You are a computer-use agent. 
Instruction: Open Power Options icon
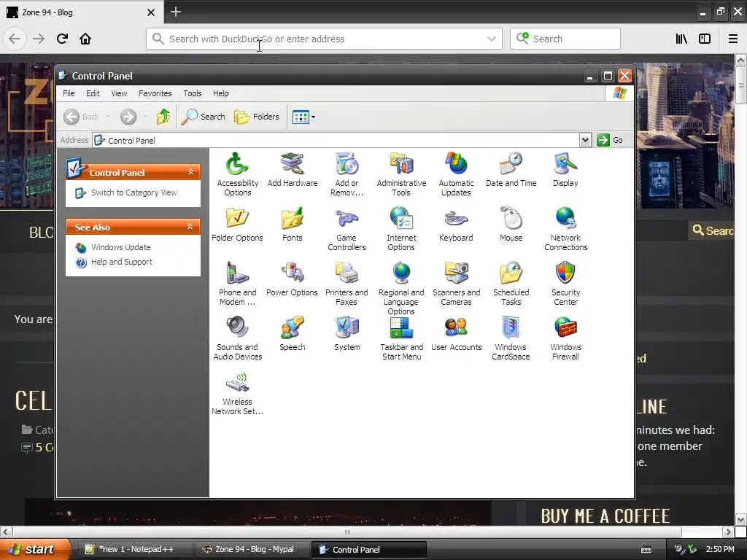pyautogui.click(x=292, y=279)
